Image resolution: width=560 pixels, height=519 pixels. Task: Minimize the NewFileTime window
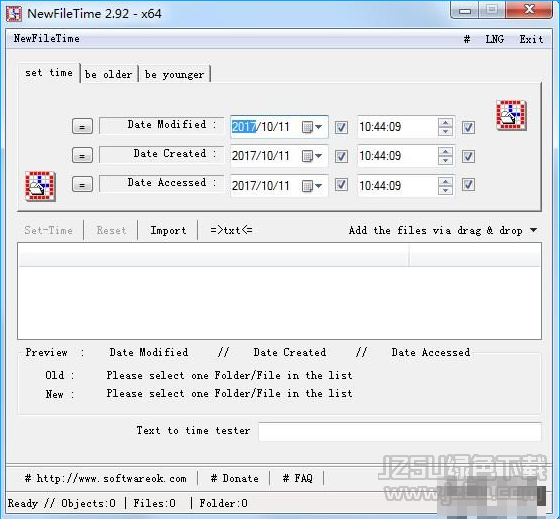(465, 10)
